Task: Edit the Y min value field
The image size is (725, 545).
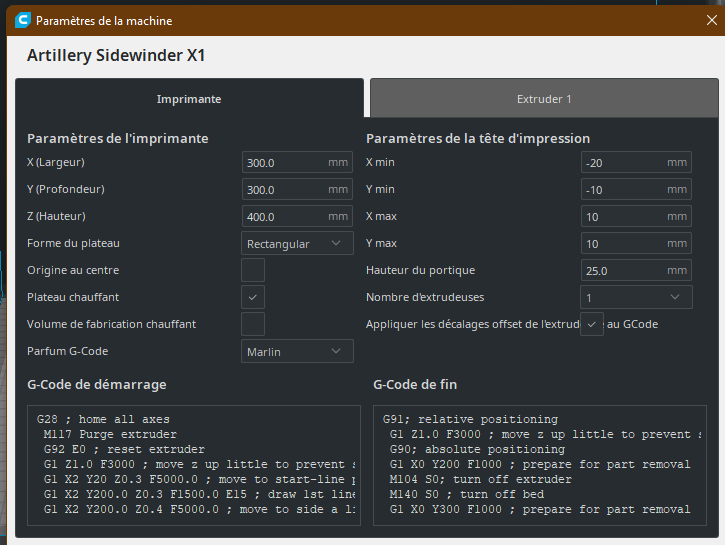Action: coord(636,189)
